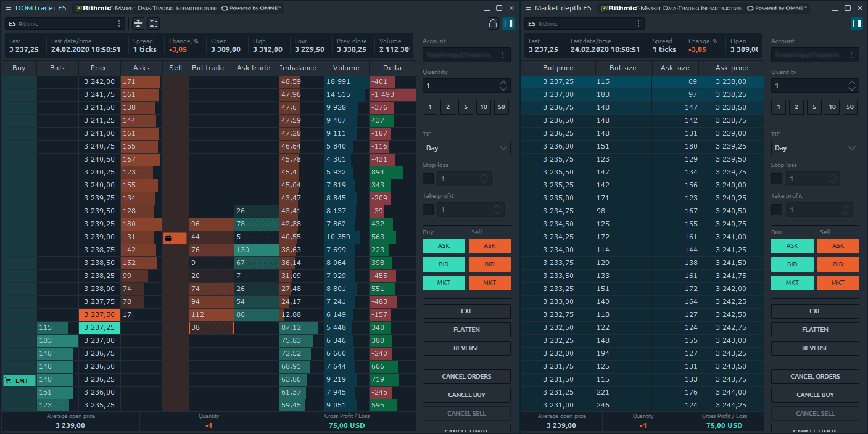This screenshot has width=868, height=434.
Task: Enable the Take profit checkbox in DOM trader
Action: (x=427, y=210)
